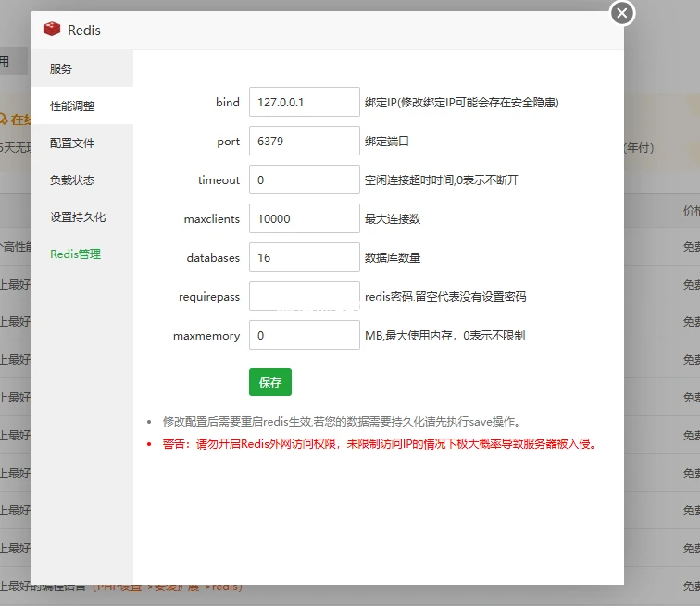The width and height of the screenshot is (700, 606).
Task: Click the 绑定端口 description text
Action: point(387,142)
